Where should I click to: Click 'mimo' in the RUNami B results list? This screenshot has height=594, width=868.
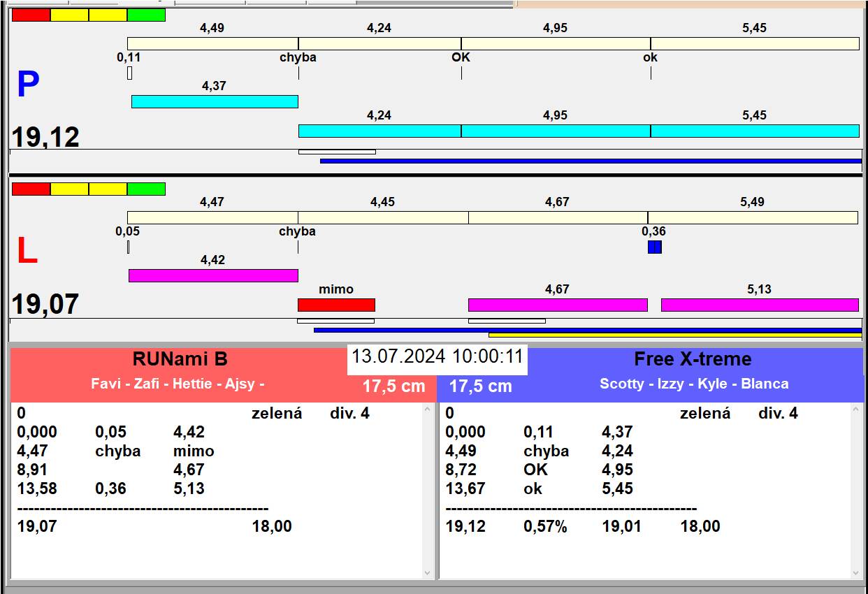pyautogui.click(x=194, y=451)
